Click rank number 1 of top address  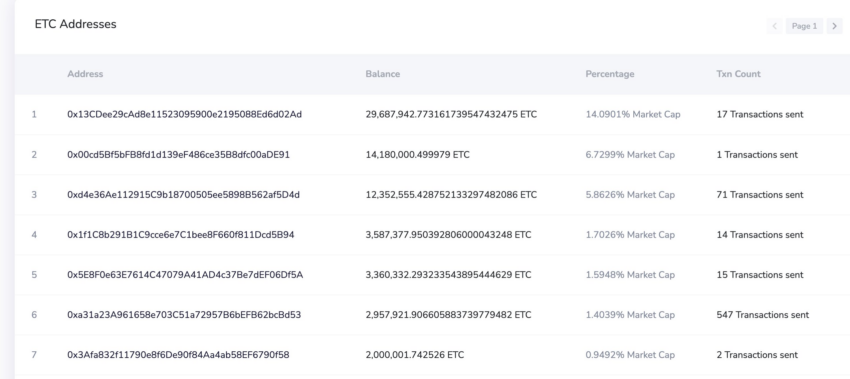(x=34, y=114)
